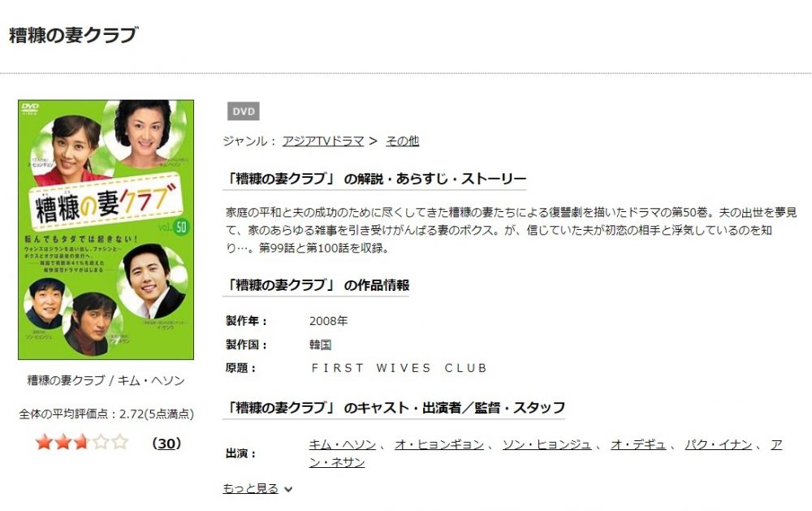Open the アジアTVドラマ genre link
Image resolution: width=812 pixels, height=511 pixels.
pyautogui.click(x=323, y=141)
